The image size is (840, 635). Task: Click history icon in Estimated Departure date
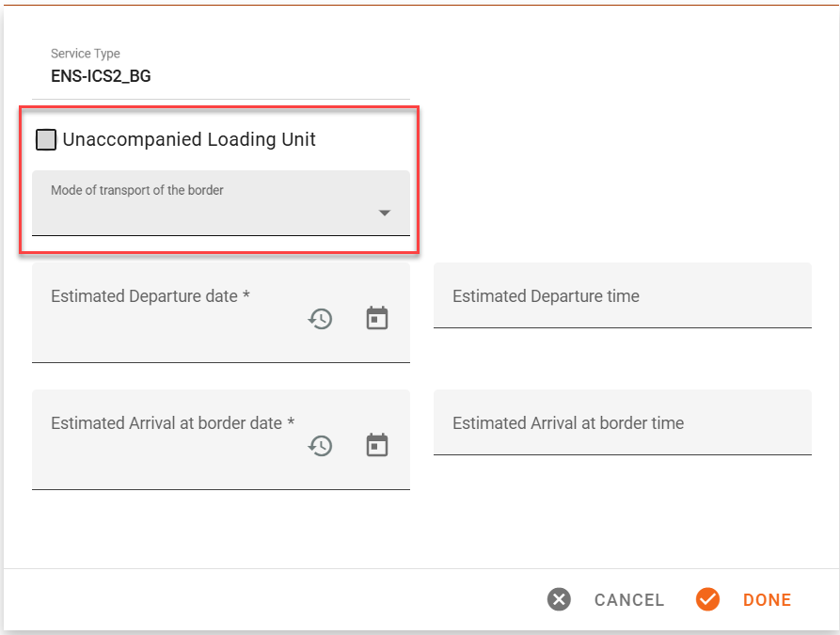(321, 319)
